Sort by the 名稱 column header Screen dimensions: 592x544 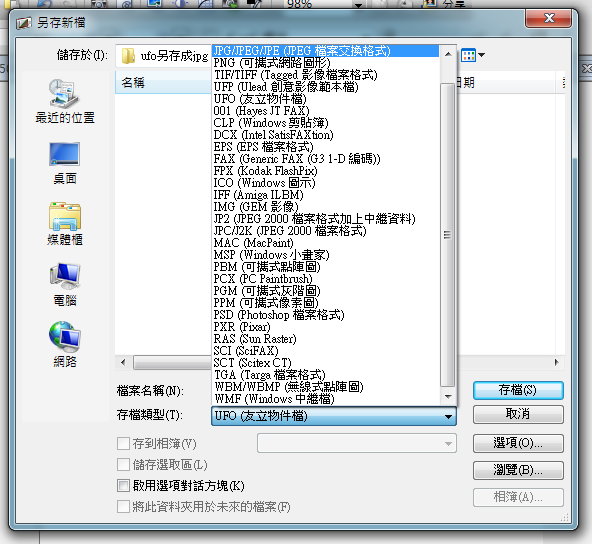click(x=163, y=83)
